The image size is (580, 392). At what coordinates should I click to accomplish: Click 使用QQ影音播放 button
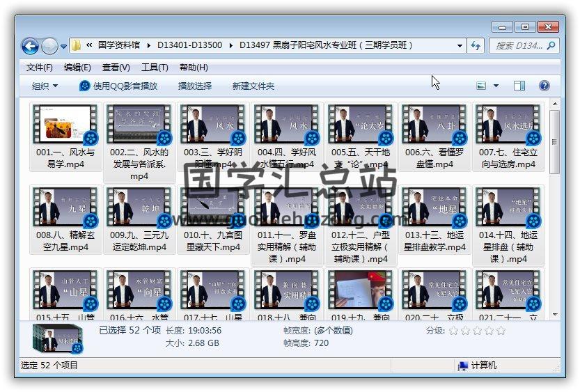pos(118,86)
